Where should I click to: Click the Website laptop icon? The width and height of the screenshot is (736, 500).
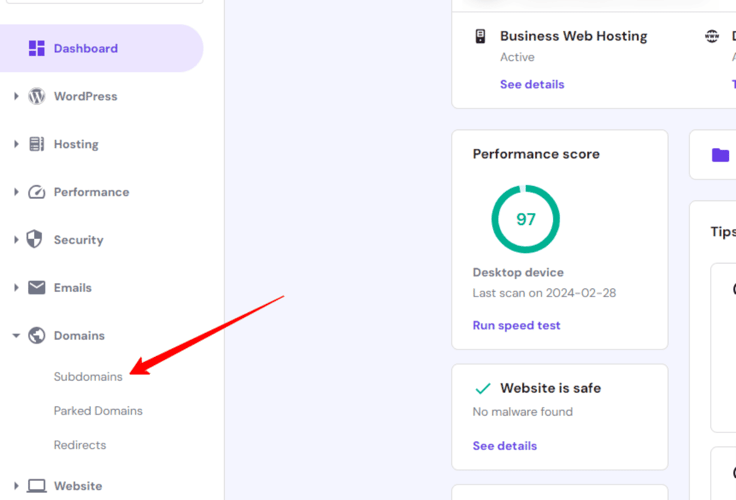coord(37,486)
